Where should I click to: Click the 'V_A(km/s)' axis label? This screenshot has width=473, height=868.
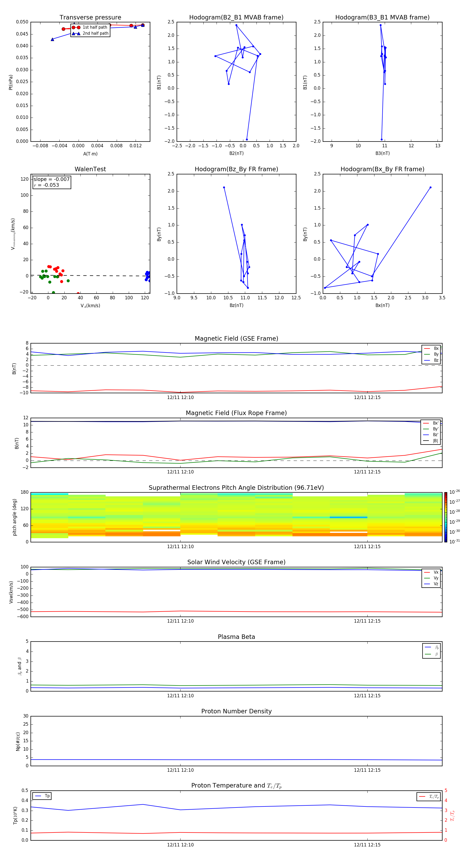coord(90,306)
